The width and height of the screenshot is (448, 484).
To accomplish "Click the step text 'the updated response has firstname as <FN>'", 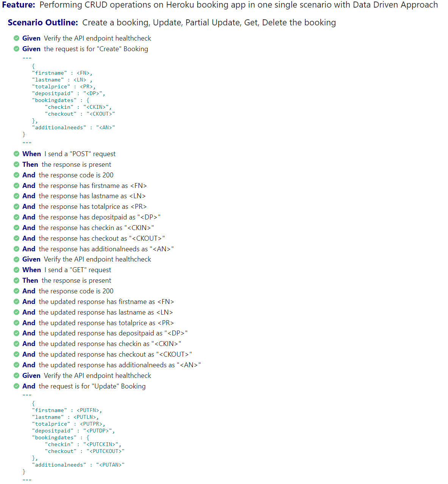I will pos(106,302).
